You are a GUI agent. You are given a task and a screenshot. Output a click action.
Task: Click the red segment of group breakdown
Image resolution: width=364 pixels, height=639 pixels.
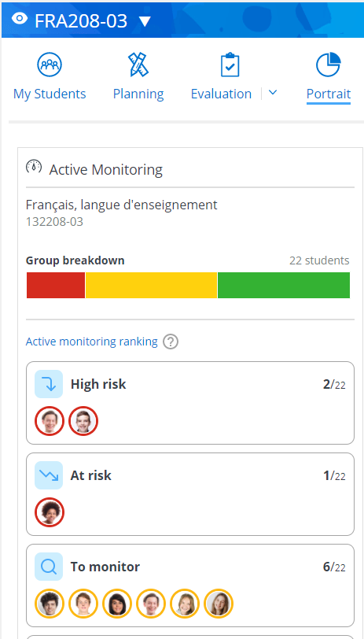[56, 285]
